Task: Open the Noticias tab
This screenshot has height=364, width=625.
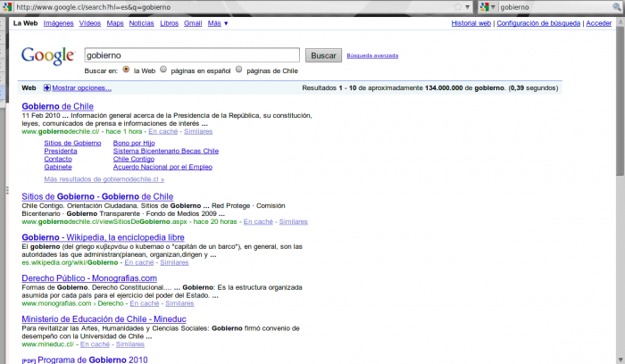Action: pyautogui.click(x=141, y=23)
